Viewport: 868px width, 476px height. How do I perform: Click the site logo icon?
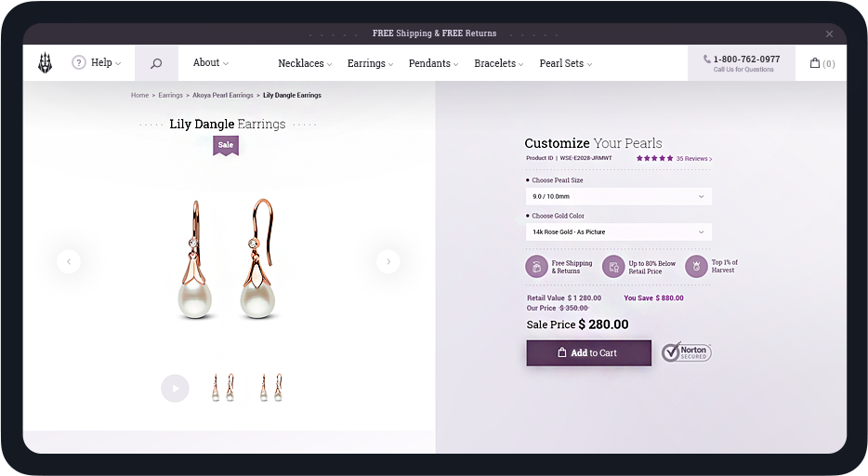pos(45,63)
